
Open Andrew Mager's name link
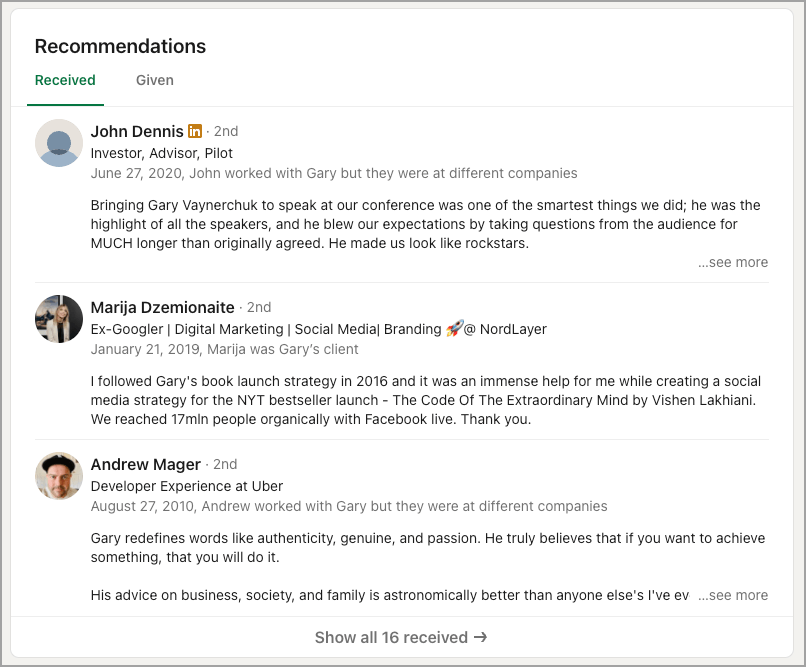(x=145, y=464)
